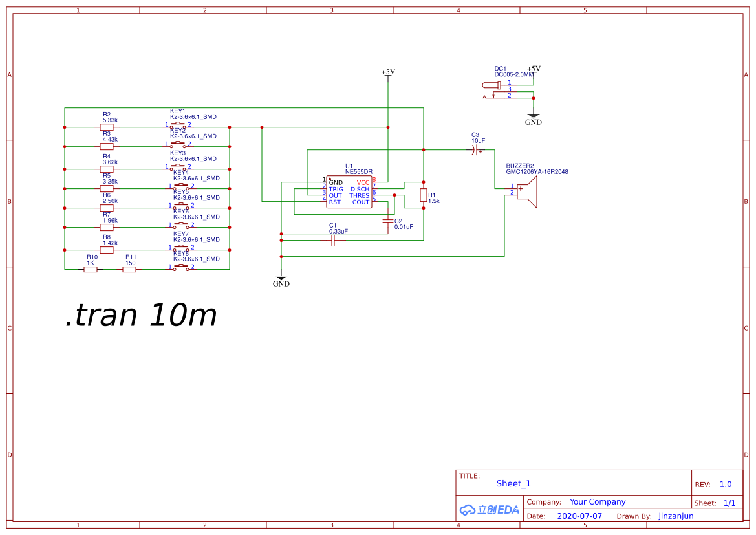Image resolution: width=756 pixels, height=535 pixels.
Task: Click the KEY6 pushbutton switch symbol
Action: (181, 226)
